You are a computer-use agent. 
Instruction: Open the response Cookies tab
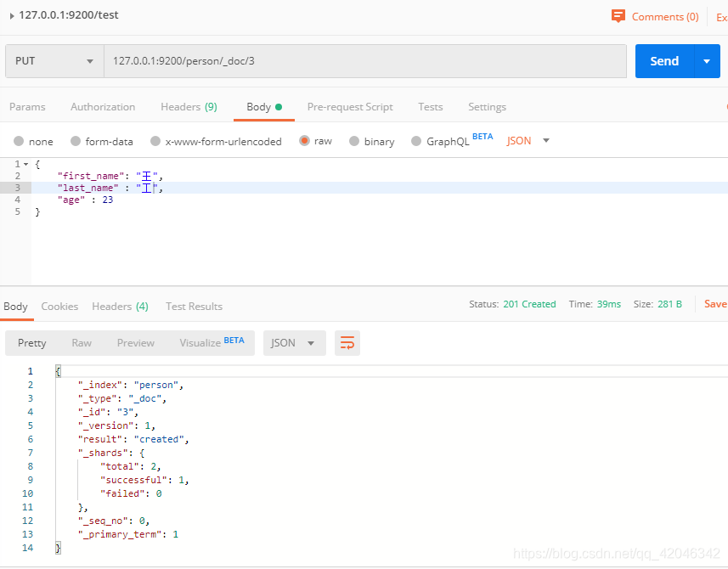click(59, 307)
